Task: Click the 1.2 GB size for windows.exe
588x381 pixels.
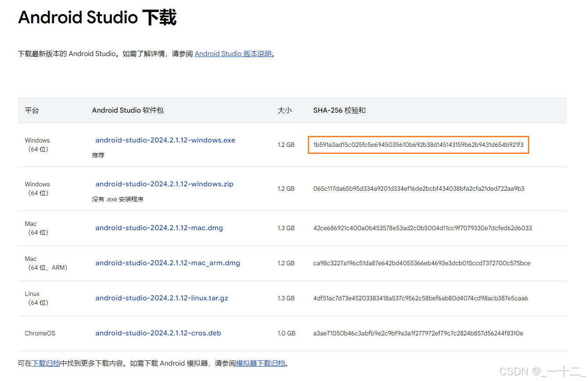Action: (286, 145)
